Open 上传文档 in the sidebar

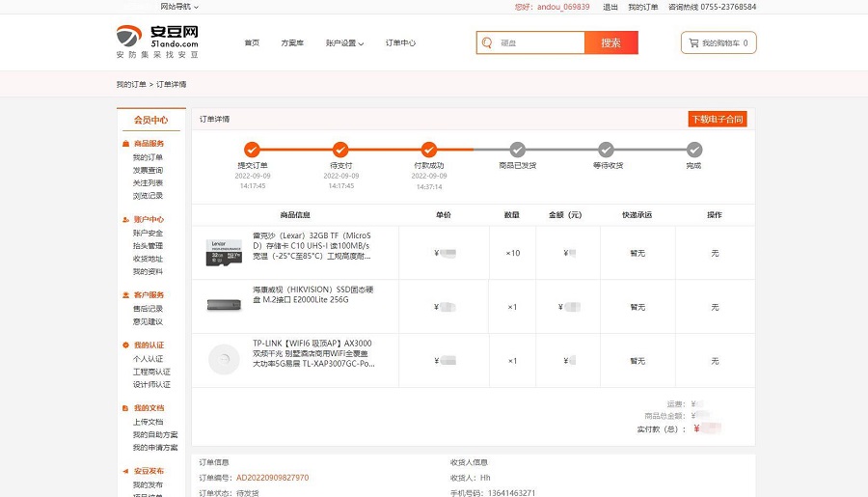pos(148,422)
